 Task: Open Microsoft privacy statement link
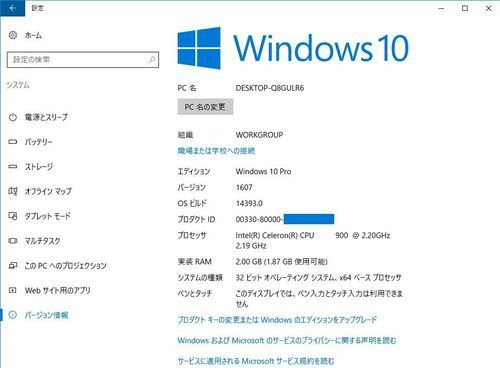pos(287,340)
